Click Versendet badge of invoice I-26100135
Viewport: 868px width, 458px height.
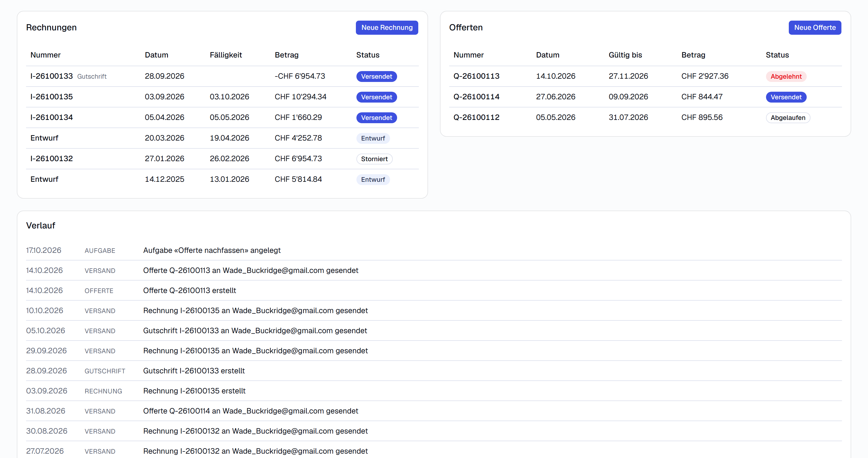[376, 97]
